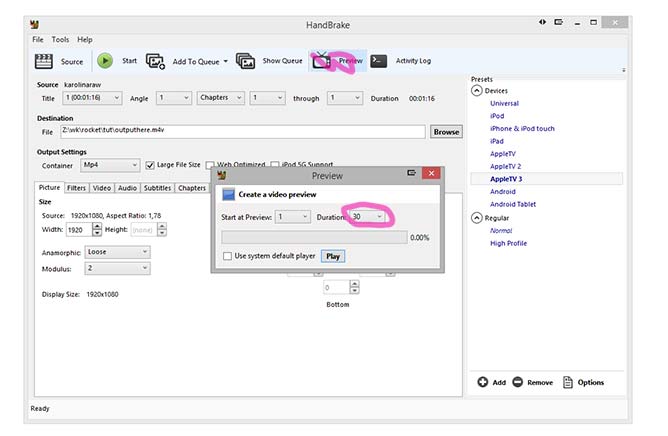Open the Angle dropdown
This screenshot has width=668, height=436.
[173, 98]
